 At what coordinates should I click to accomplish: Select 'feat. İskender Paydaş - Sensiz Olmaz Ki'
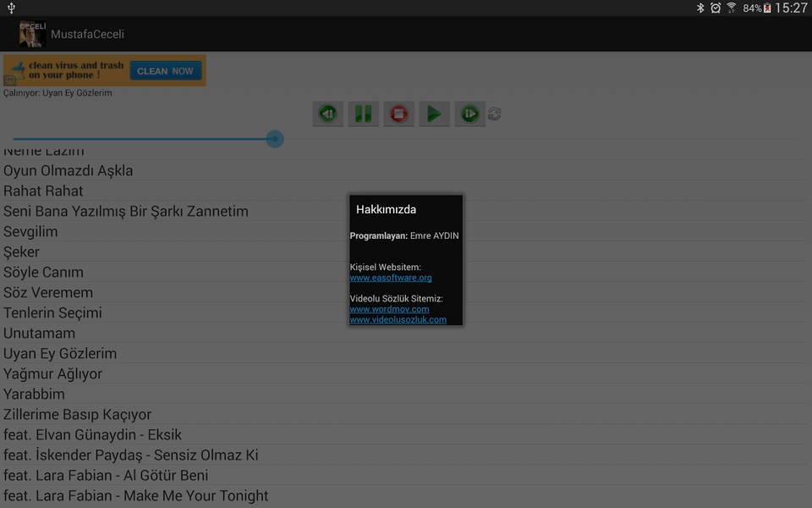pos(406,456)
